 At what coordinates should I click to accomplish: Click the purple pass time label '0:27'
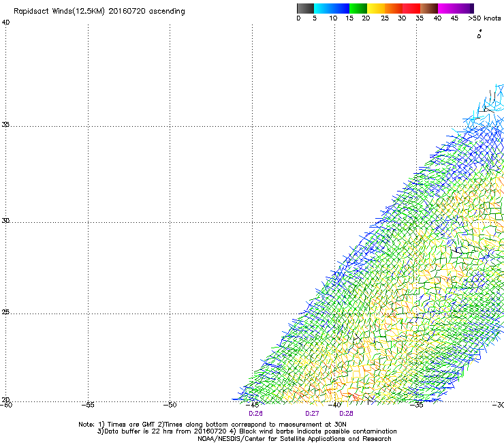312,414
